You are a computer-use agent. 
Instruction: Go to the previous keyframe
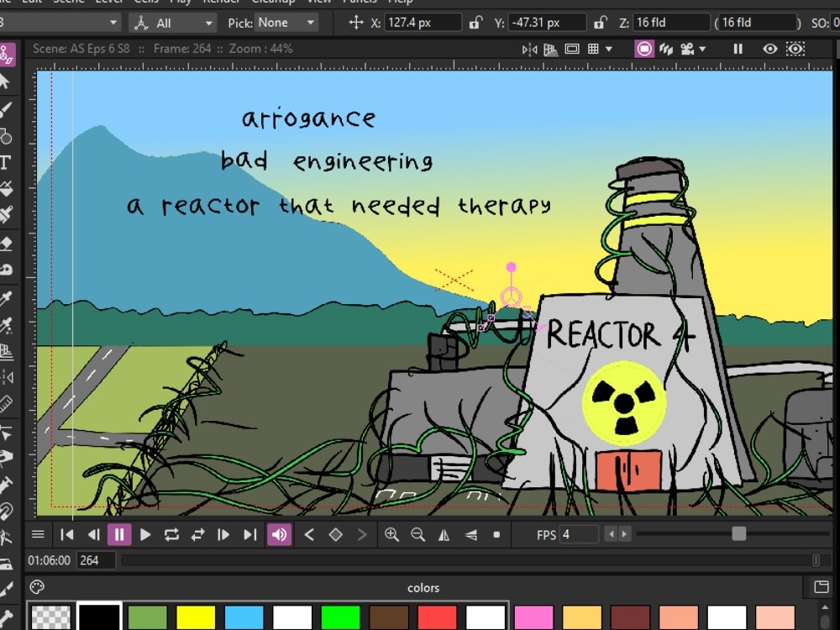tap(309, 534)
